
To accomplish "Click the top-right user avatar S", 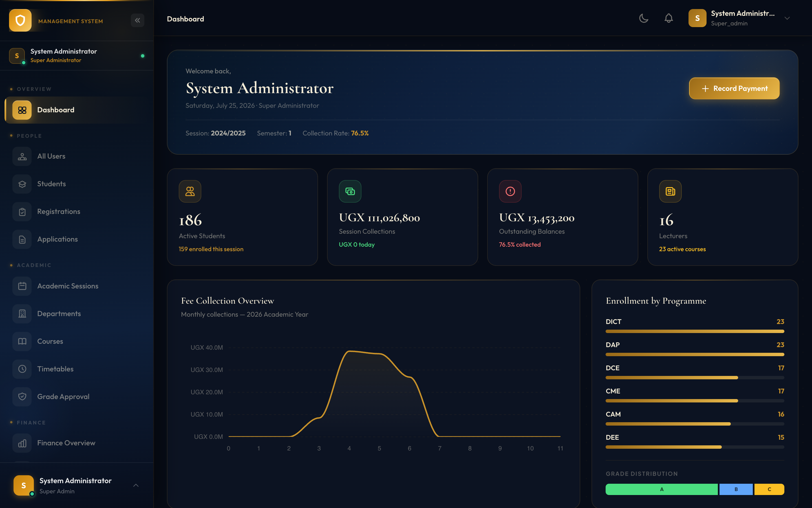I will [697, 18].
